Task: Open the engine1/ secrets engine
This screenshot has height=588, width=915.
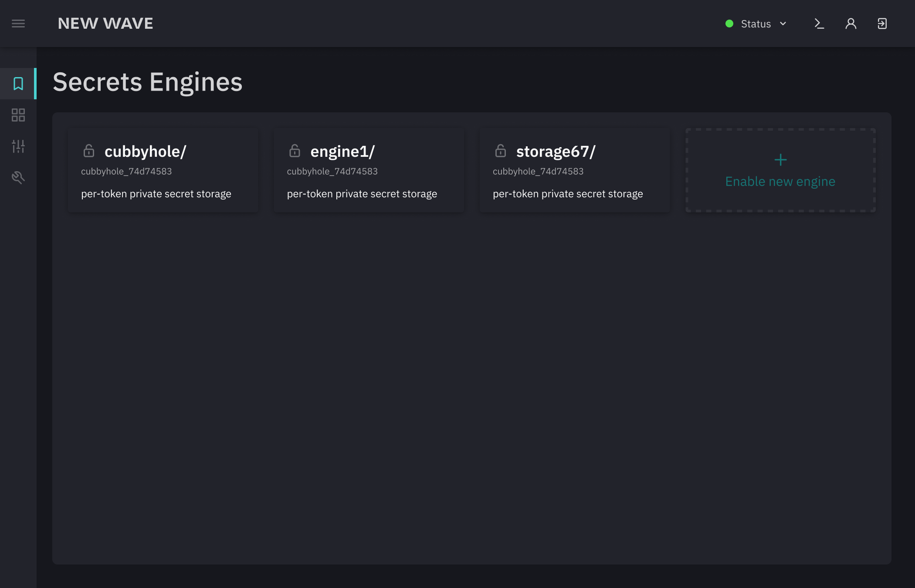Action: (x=342, y=152)
